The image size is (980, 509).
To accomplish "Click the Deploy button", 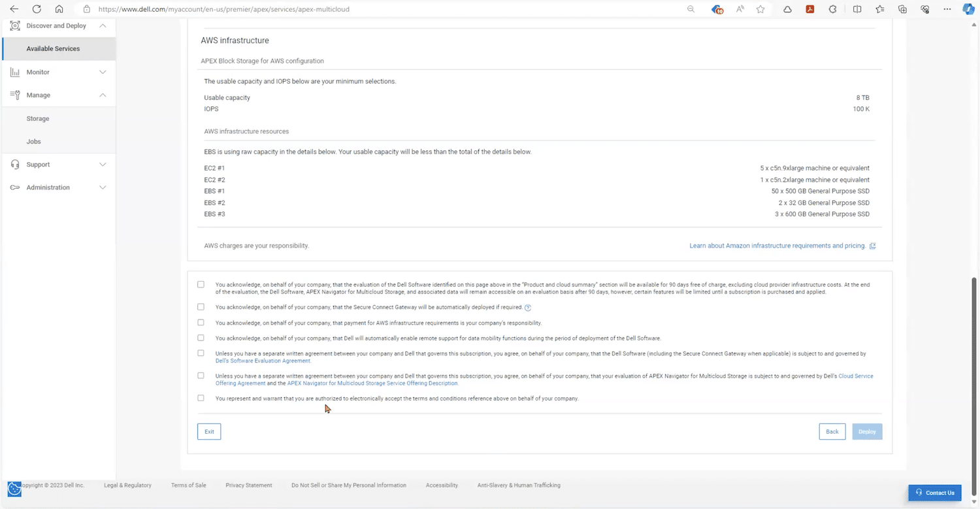I will (x=867, y=431).
